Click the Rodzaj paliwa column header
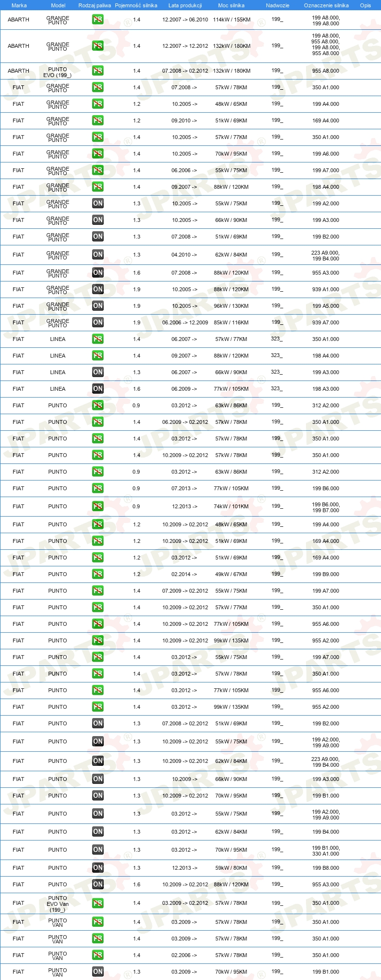Viewport: 381px width, 980px height. point(95,5)
